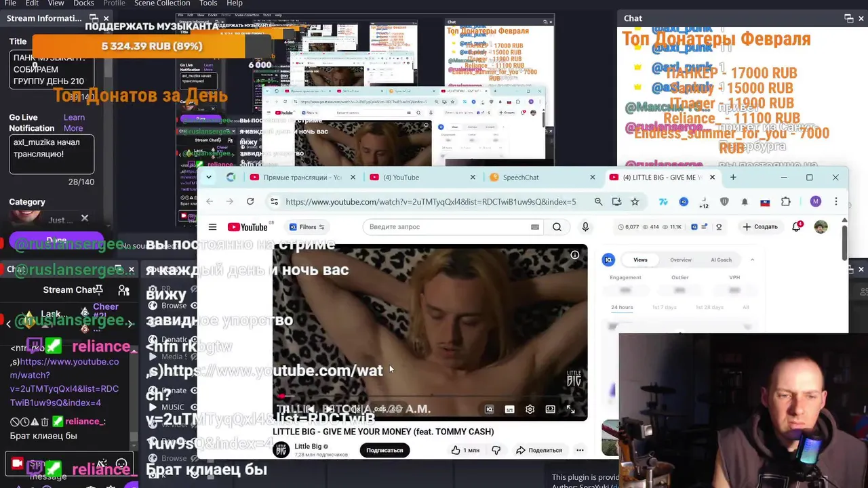Open YouTube notifications bell

[797, 227]
